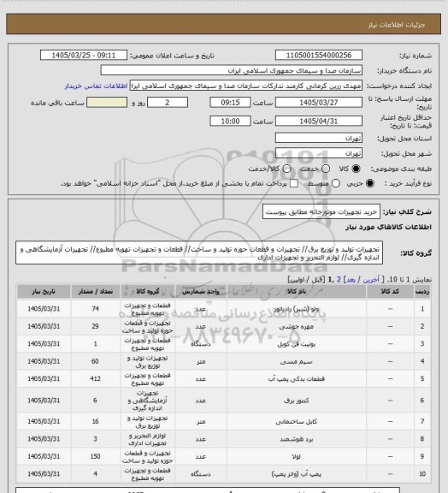Click unit متر in کابل ساختمانی row
Screen dimensions: 448x493
point(201,422)
